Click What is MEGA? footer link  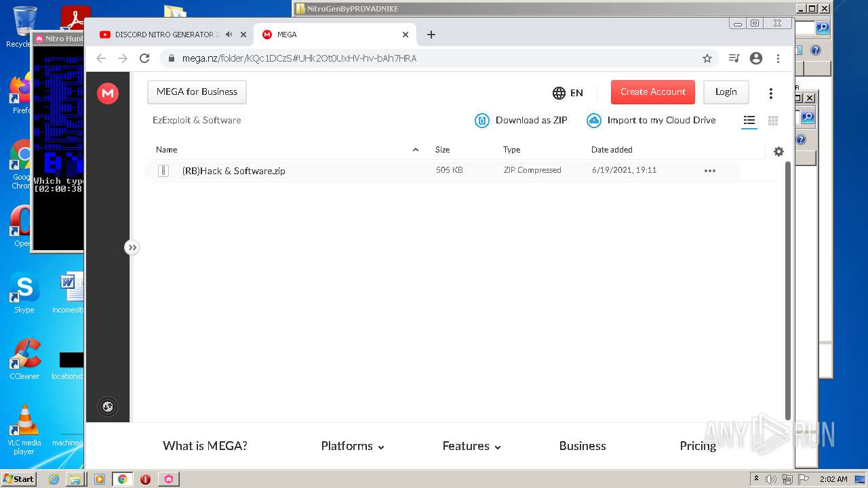coord(205,446)
